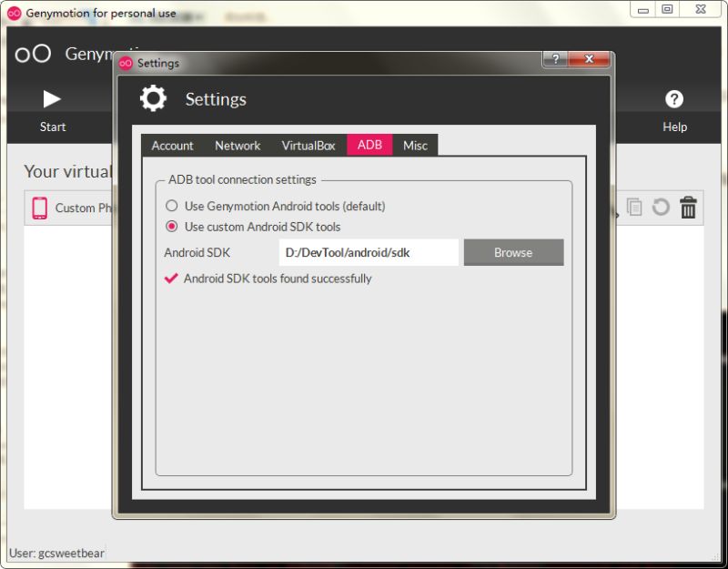Click the 'ADB tool connection settings' group label
This screenshot has width=728, height=569.
pos(242,179)
